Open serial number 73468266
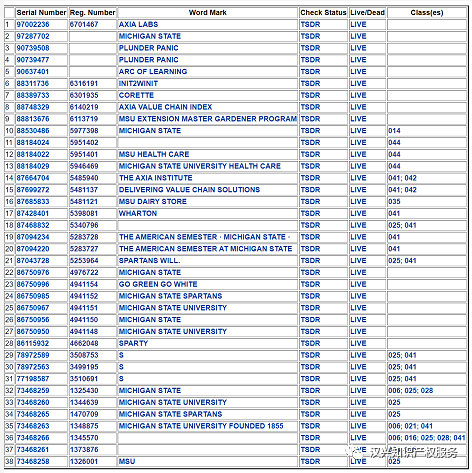472x473 pixels. point(33,438)
